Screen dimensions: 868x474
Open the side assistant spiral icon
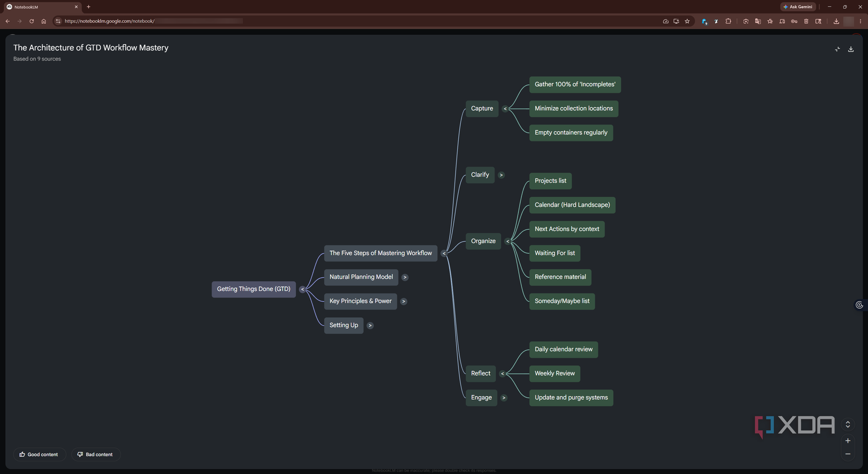[x=859, y=305]
